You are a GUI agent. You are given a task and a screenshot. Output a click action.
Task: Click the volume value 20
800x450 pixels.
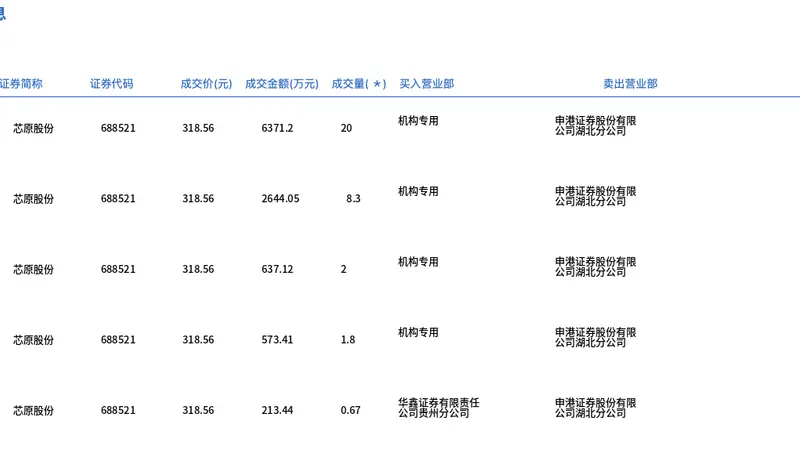point(346,128)
